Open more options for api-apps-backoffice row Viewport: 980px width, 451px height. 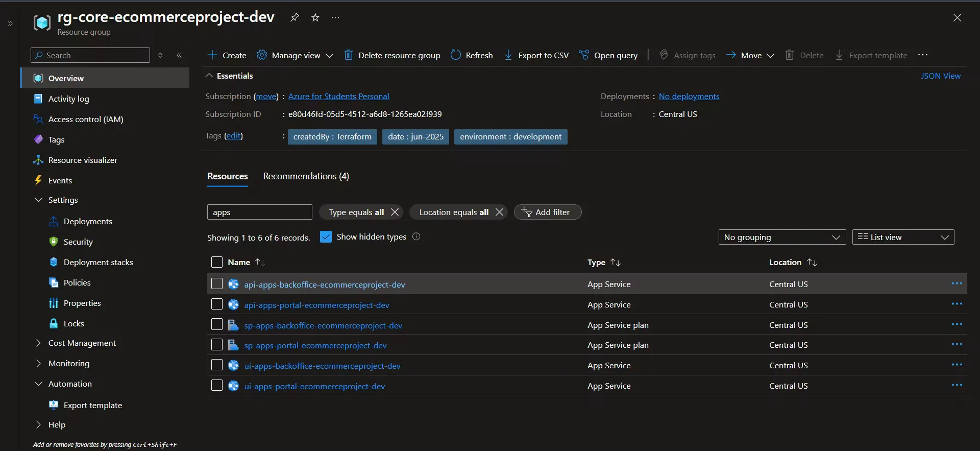click(x=957, y=283)
